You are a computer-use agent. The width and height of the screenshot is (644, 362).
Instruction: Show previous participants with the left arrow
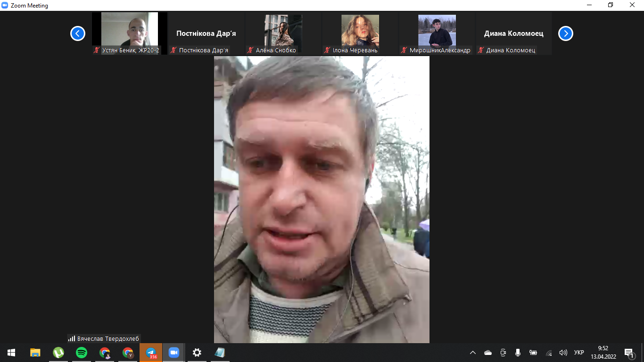coord(78,33)
